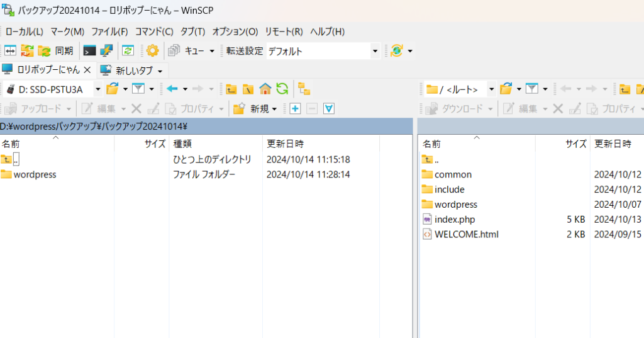644x338 pixels.
Task: Refresh the local panel with green arrows
Action: pos(282,89)
